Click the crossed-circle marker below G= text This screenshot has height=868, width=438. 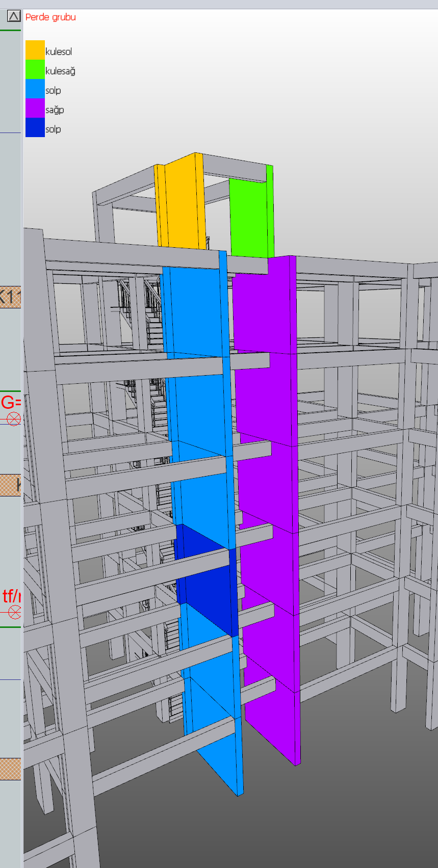[14, 419]
